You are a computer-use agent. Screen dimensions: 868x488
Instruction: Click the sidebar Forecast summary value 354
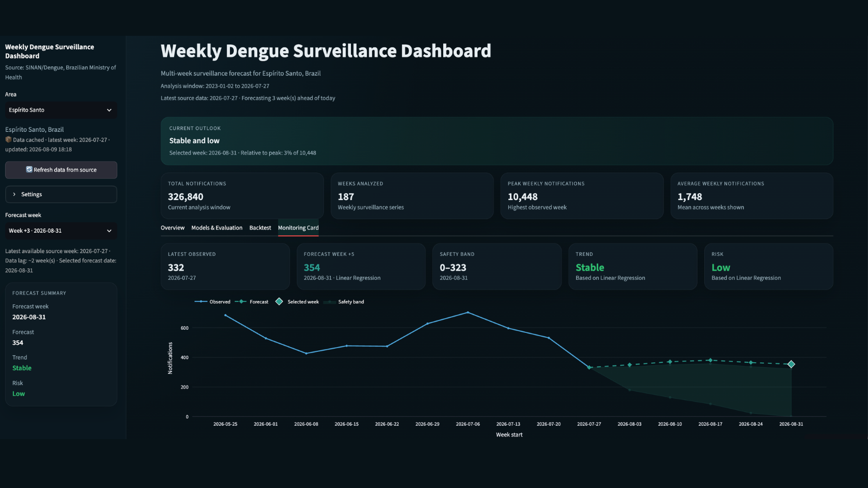[x=18, y=343]
